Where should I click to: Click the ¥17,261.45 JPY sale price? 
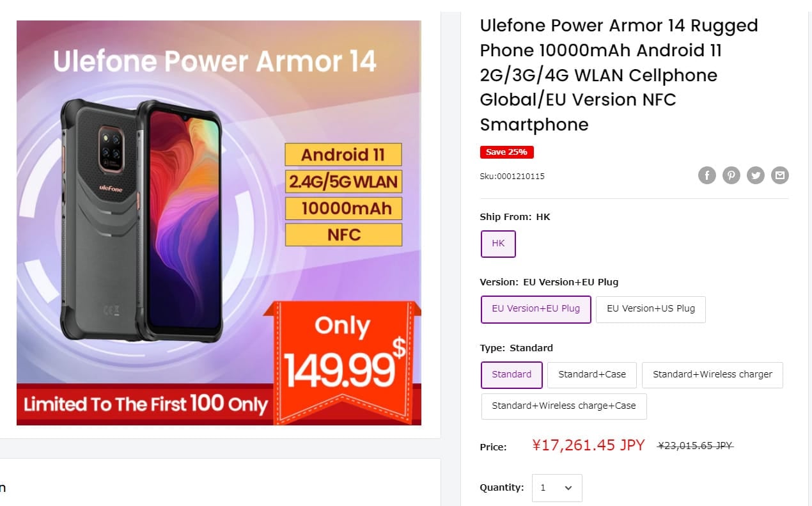pyautogui.click(x=588, y=445)
